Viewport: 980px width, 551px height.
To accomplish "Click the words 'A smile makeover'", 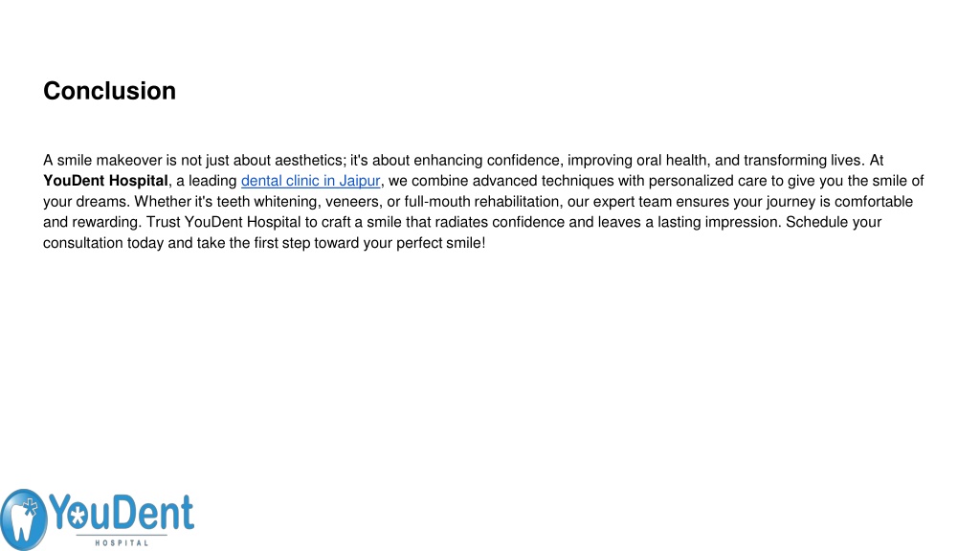I will (x=102, y=161).
